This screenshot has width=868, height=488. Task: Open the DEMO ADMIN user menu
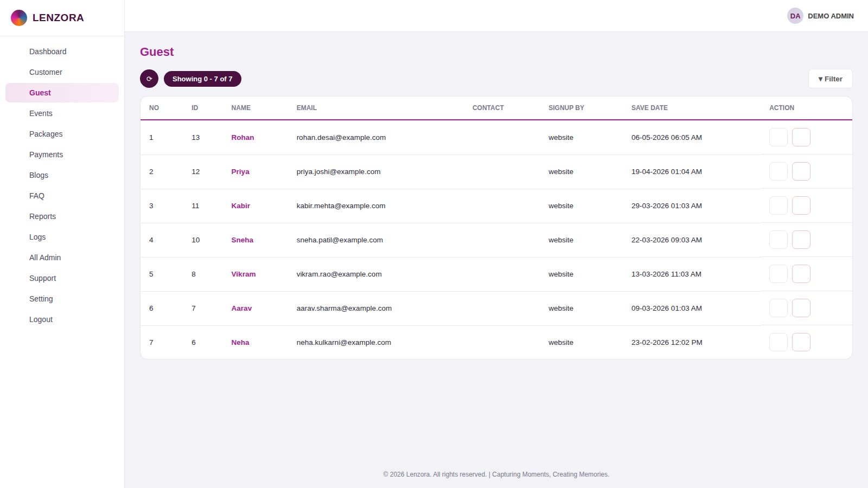(x=831, y=16)
